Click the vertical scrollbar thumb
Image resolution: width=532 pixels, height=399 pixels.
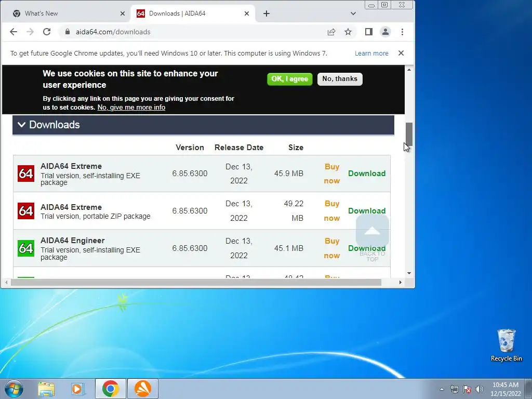(409, 135)
